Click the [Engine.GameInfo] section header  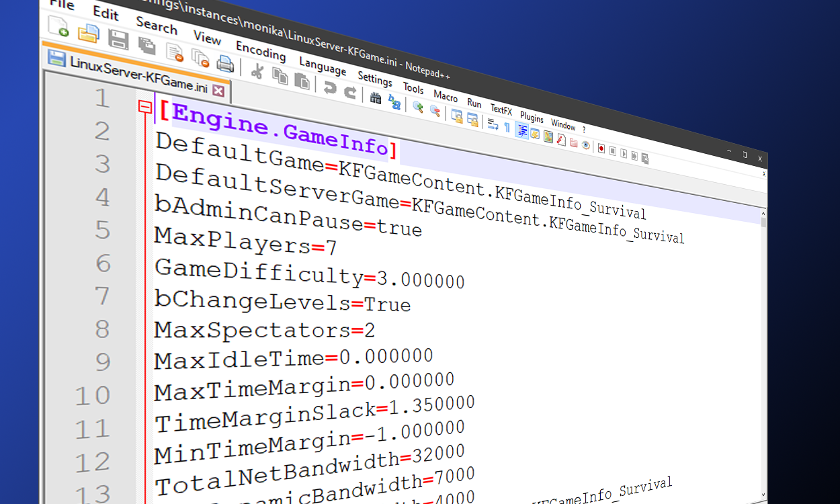coord(278,130)
